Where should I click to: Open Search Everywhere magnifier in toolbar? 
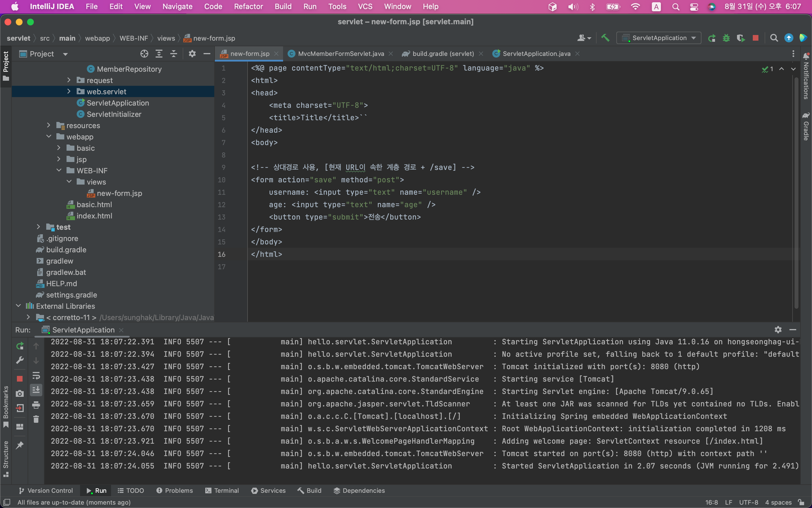click(x=774, y=38)
